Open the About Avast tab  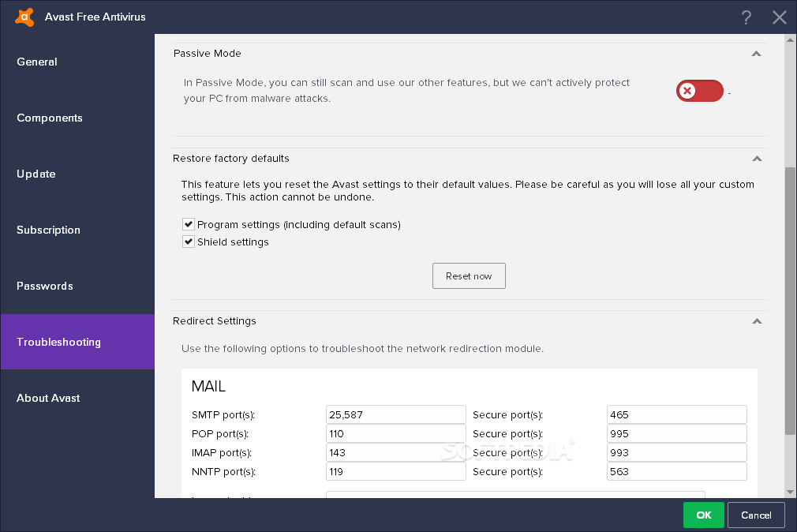pyautogui.click(x=77, y=398)
